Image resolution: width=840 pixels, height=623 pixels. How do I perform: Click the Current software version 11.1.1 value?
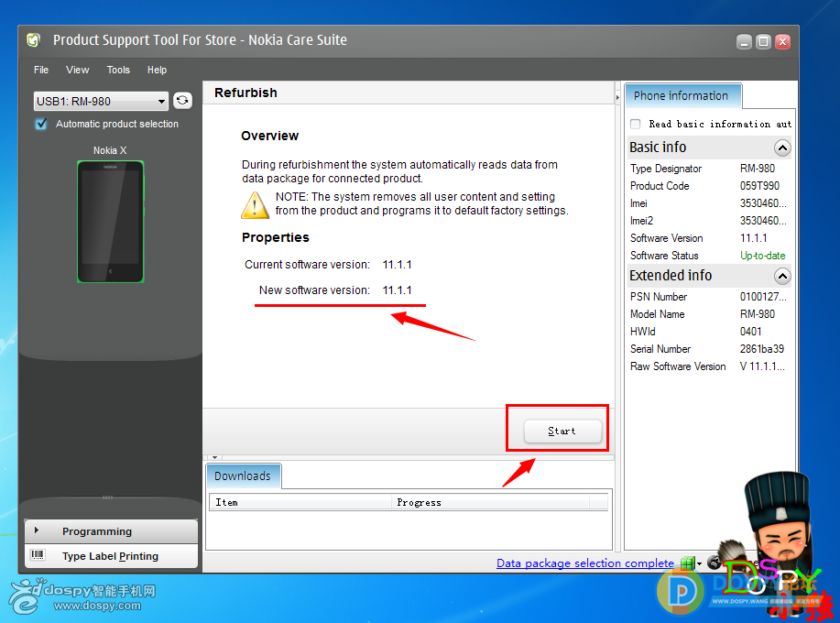[397, 264]
